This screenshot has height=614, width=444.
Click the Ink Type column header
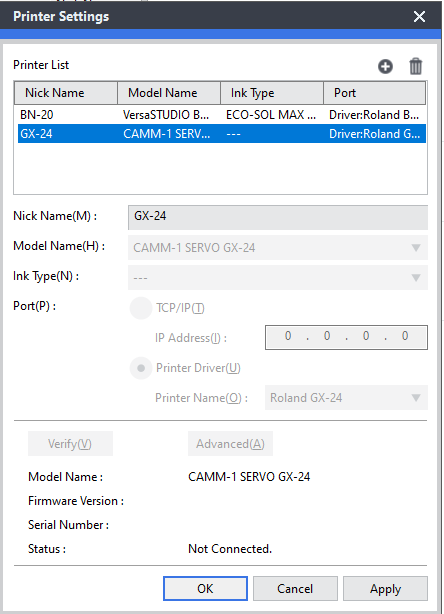pos(272,93)
